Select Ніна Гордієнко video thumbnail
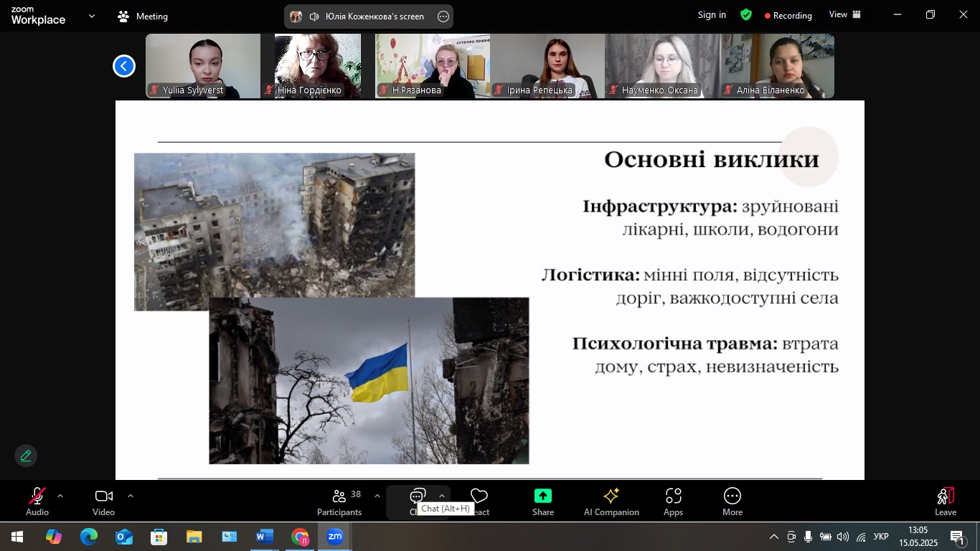 click(318, 66)
